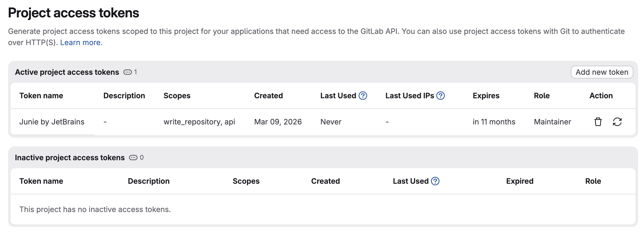This screenshot has width=644, height=235.
Task: Click the Expires column header
Action: [486, 96]
